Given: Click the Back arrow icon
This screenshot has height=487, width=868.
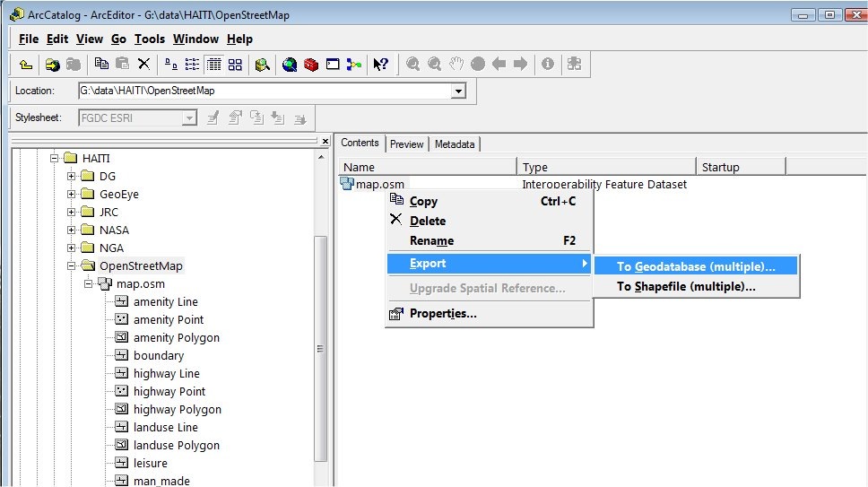Looking at the screenshot, I should click(x=499, y=65).
